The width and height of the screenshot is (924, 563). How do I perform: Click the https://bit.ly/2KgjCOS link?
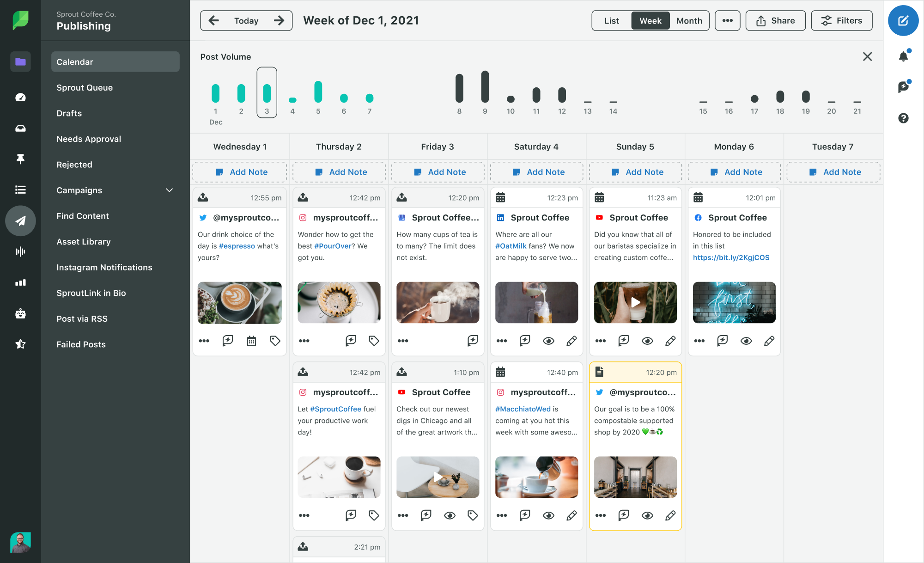point(731,257)
